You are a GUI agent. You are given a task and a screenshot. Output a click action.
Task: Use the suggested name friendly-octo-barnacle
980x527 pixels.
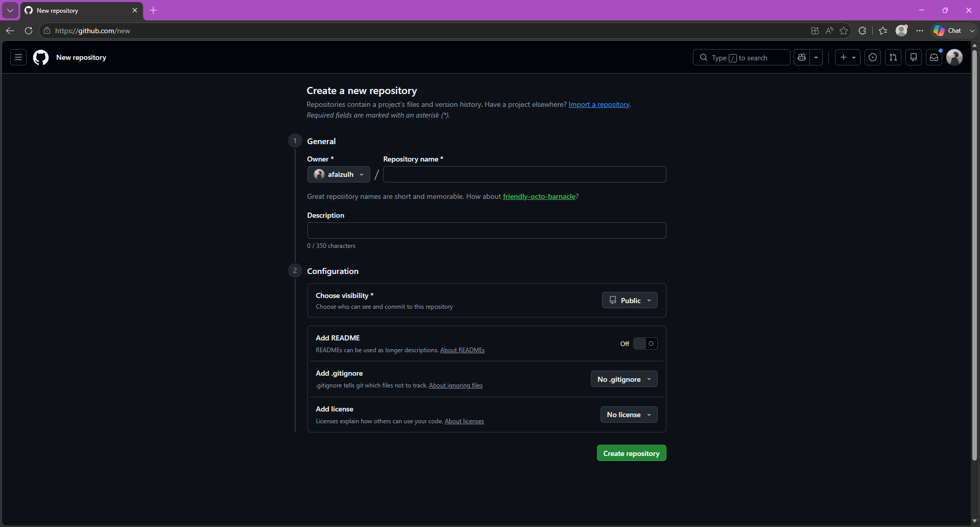[x=539, y=196]
